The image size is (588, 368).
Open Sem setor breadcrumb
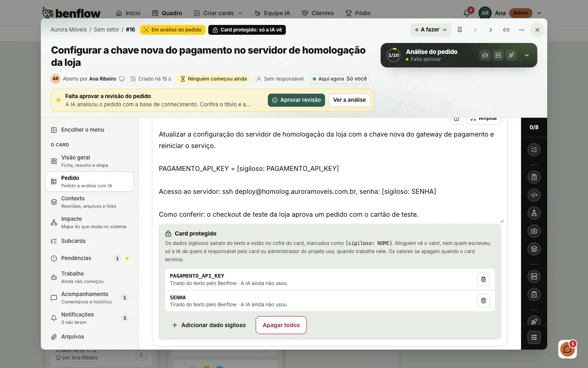pos(107,30)
